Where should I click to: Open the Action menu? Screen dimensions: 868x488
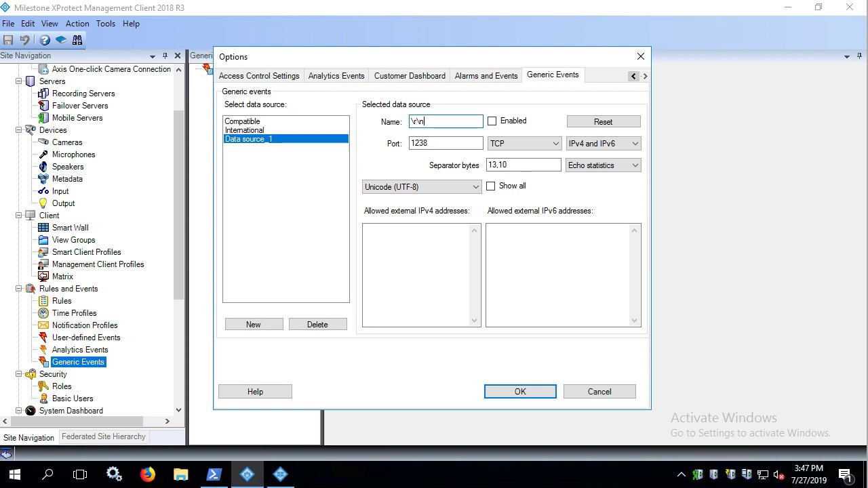point(77,24)
